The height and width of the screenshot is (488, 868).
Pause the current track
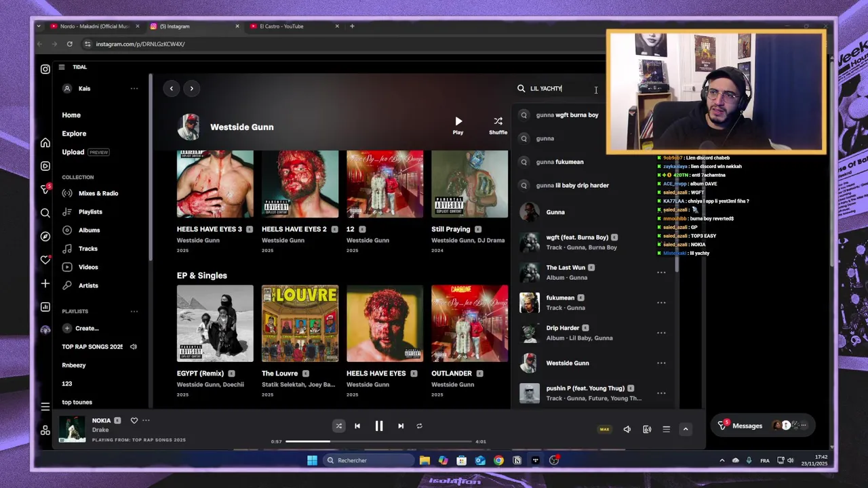[x=379, y=426]
